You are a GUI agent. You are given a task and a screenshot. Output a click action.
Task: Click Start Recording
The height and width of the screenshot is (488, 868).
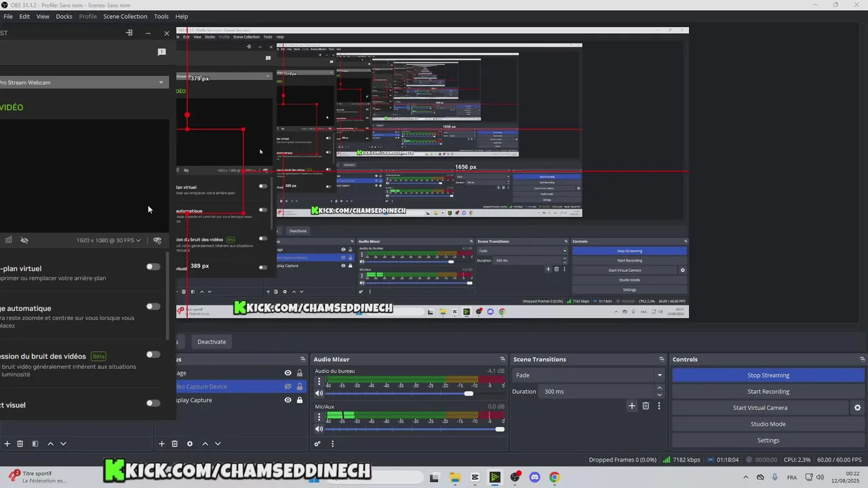(x=768, y=392)
